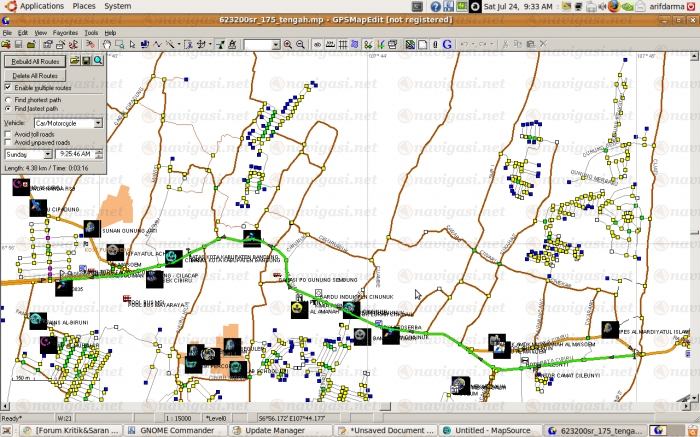Open the Favorites menu
The height and width of the screenshot is (437, 700).
[65, 32]
